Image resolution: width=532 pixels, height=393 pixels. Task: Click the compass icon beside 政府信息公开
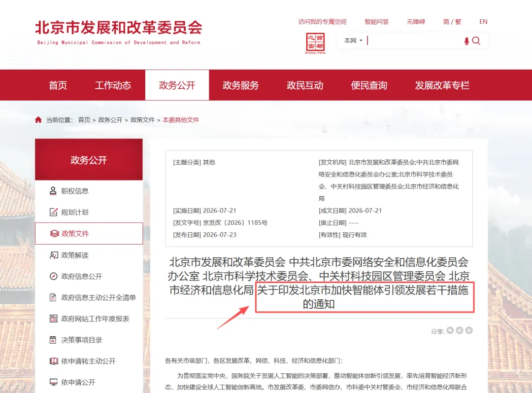[54, 276]
